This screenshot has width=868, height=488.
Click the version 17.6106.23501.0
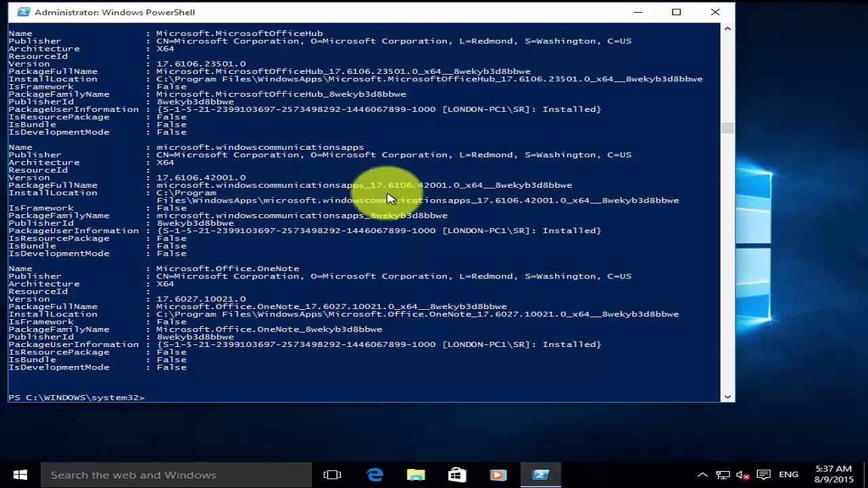click(x=201, y=64)
